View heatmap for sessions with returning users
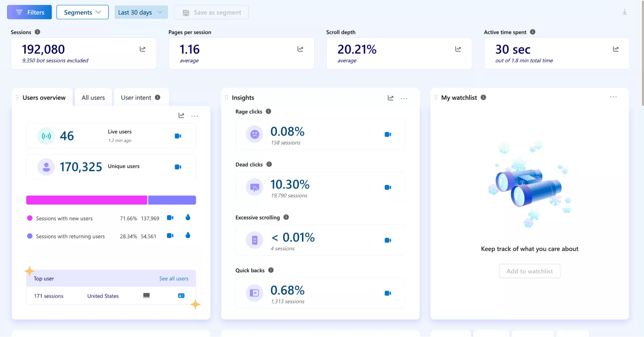Screen dimensions: 644x337 tap(188, 236)
